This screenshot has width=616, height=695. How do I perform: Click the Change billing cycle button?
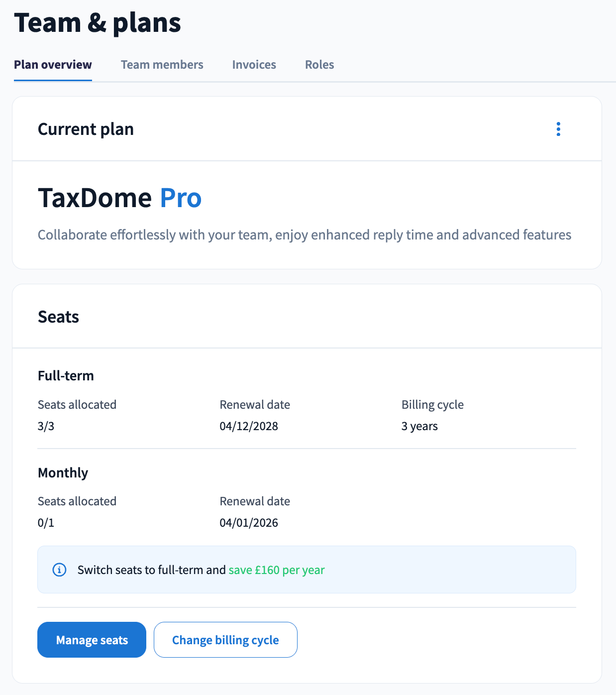coord(225,640)
